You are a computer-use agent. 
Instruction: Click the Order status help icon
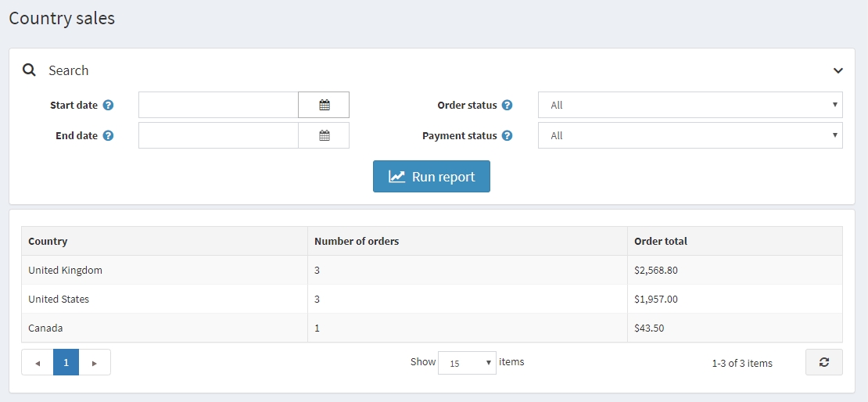coord(507,105)
